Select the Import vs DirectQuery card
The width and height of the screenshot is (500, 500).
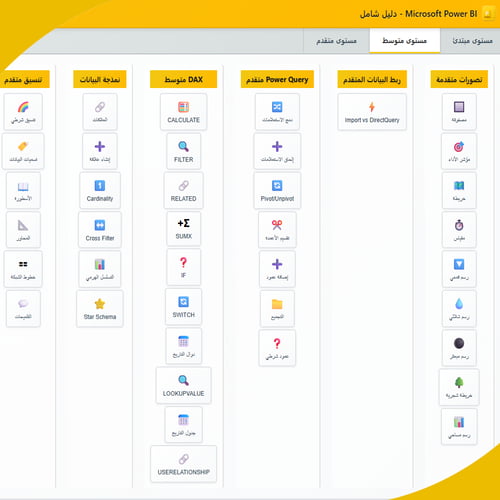[372, 112]
